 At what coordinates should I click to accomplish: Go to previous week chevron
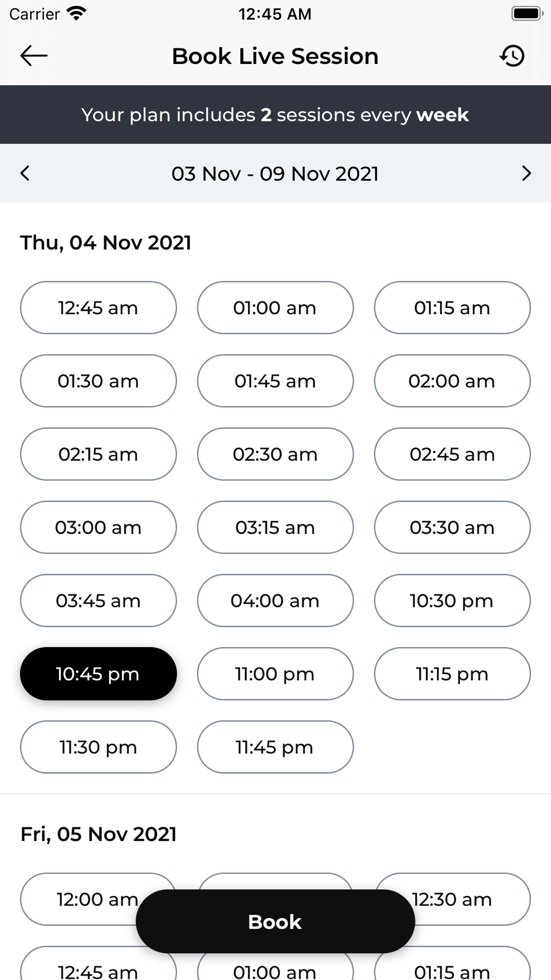[x=25, y=173]
